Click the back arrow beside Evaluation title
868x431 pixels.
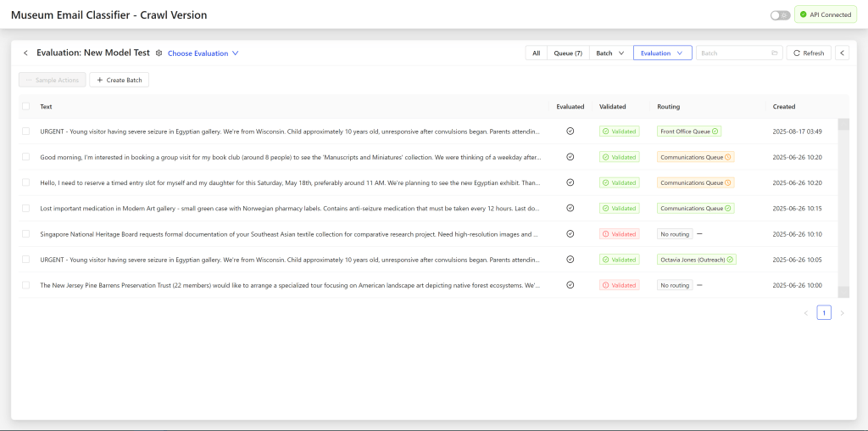(x=25, y=53)
